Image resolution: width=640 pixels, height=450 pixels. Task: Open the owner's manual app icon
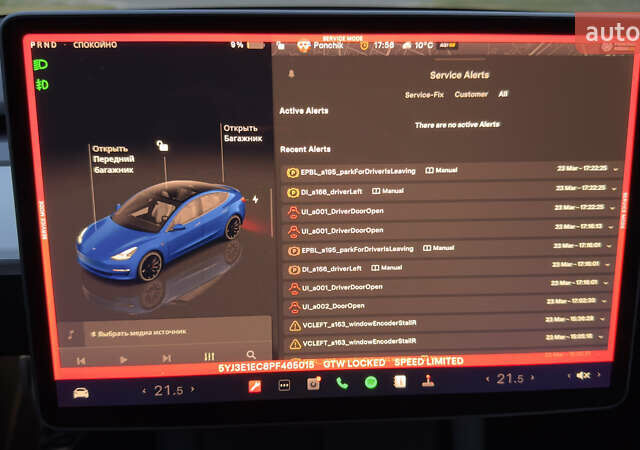400,381
